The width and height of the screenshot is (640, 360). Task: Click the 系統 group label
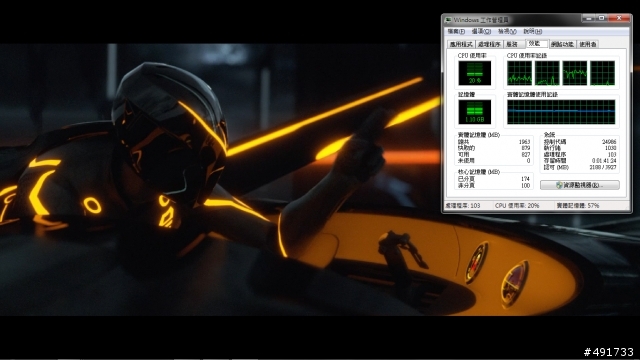pyautogui.click(x=549, y=135)
